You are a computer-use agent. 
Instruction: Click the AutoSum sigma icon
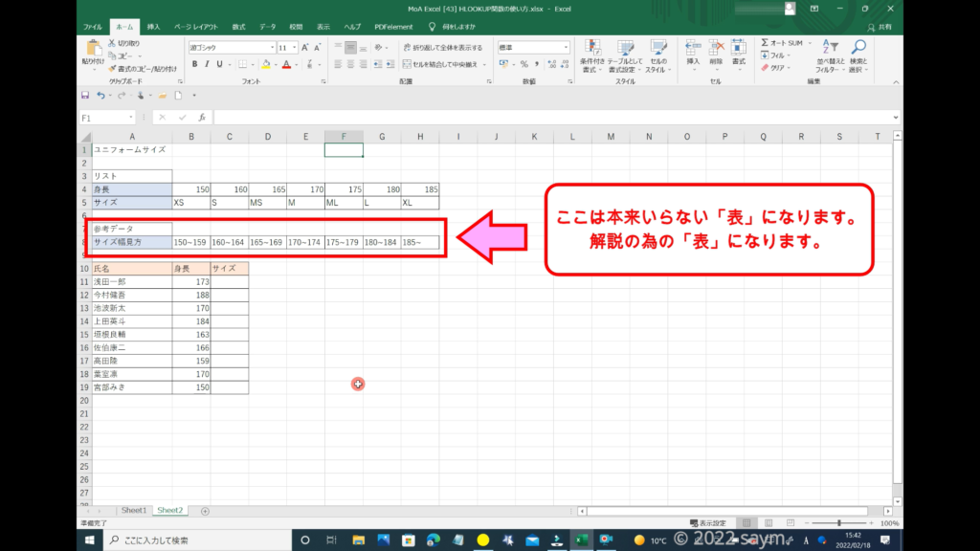pos(767,43)
